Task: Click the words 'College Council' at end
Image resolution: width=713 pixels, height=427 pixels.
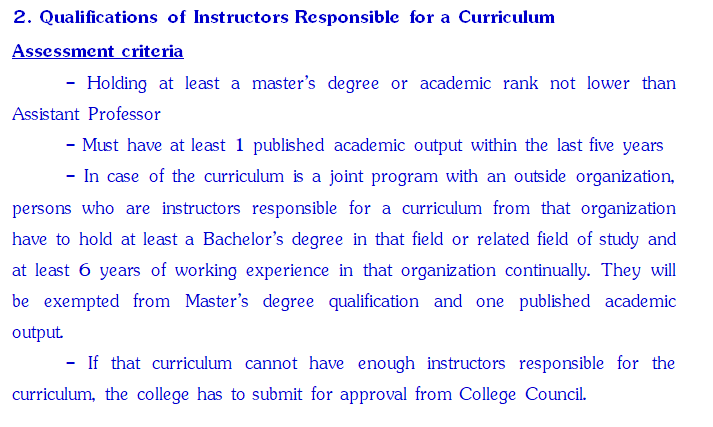Action: pos(521,394)
